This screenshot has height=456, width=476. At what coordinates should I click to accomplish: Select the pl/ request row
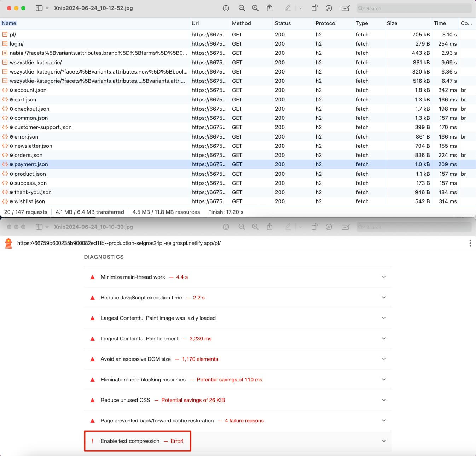tap(238, 35)
